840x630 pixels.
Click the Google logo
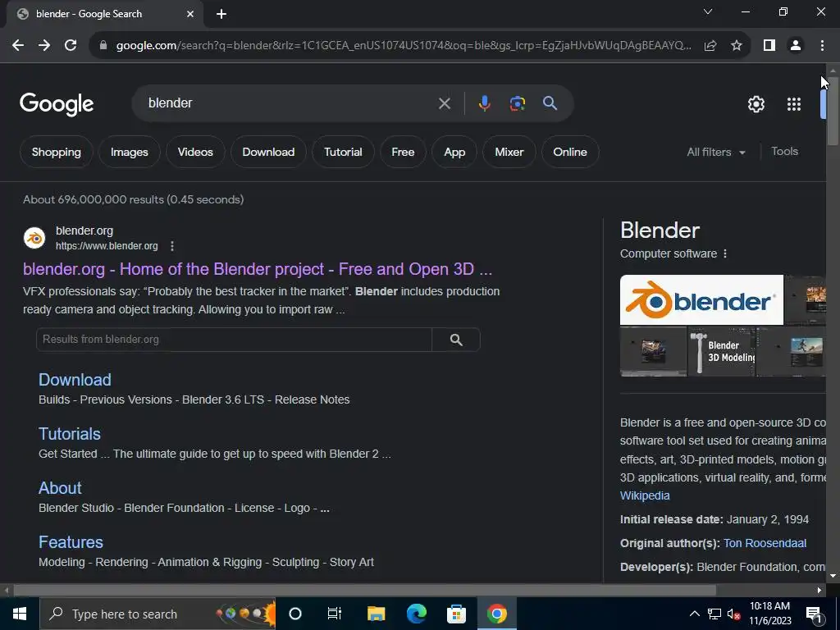pos(57,104)
